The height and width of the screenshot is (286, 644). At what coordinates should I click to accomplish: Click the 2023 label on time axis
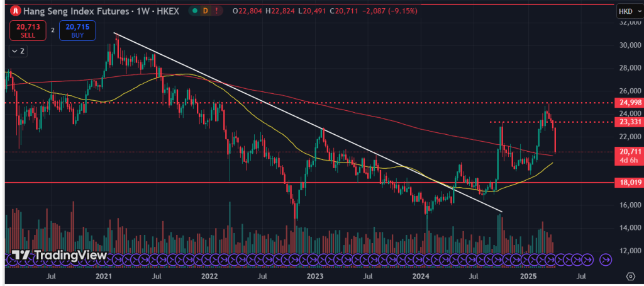tap(314, 276)
